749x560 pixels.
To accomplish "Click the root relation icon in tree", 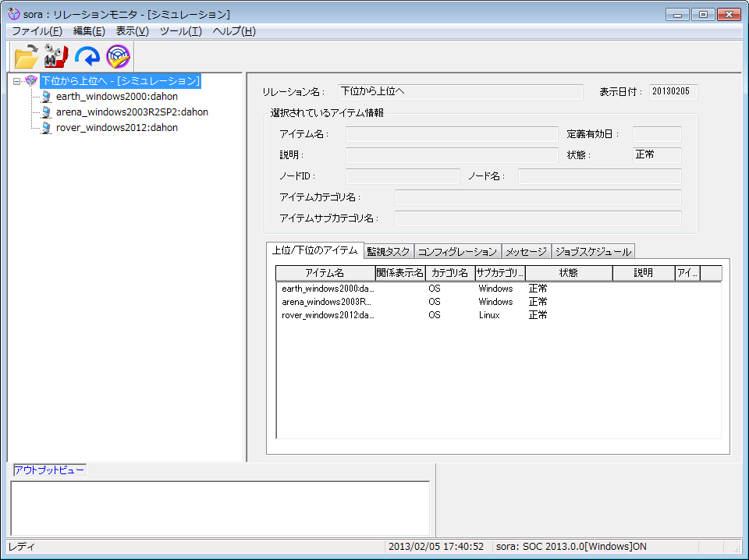I will coord(31,80).
